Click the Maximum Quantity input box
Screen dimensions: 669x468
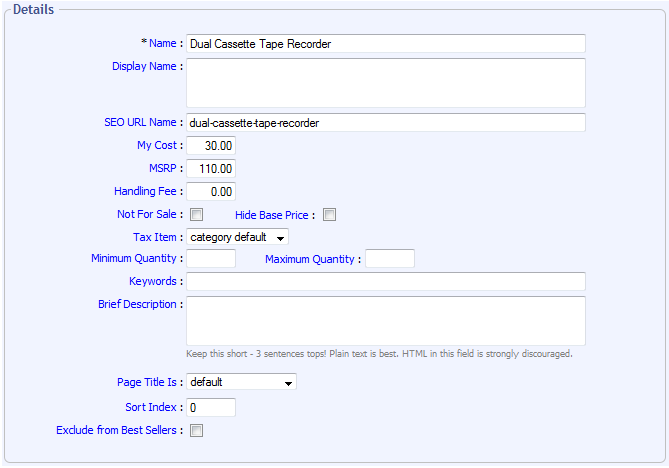(390, 259)
